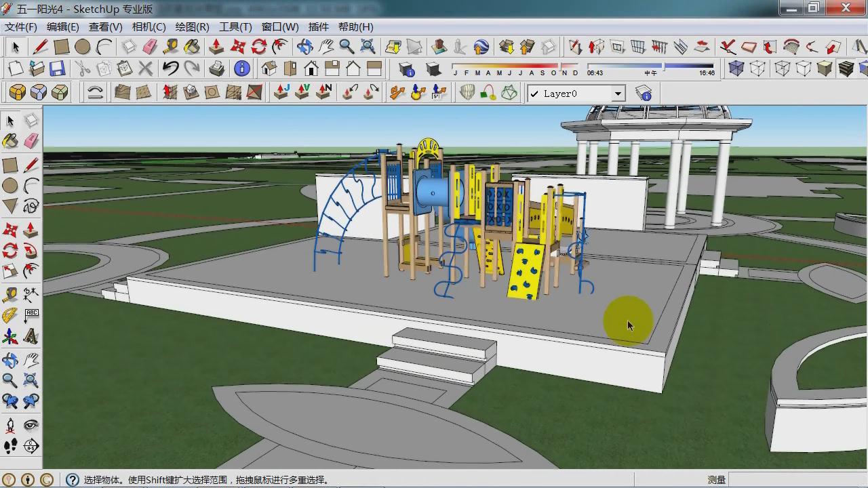Open the 插件 menu
868x488 pixels.
pos(318,26)
